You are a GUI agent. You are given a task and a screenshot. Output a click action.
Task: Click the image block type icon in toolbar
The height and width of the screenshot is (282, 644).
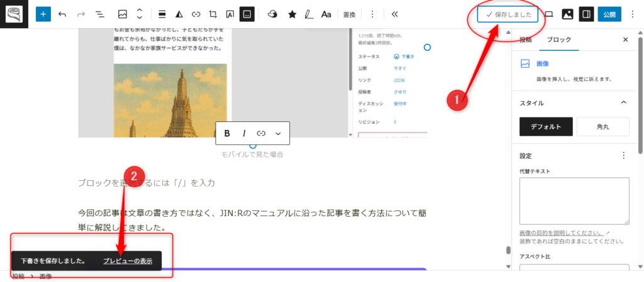pos(122,14)
